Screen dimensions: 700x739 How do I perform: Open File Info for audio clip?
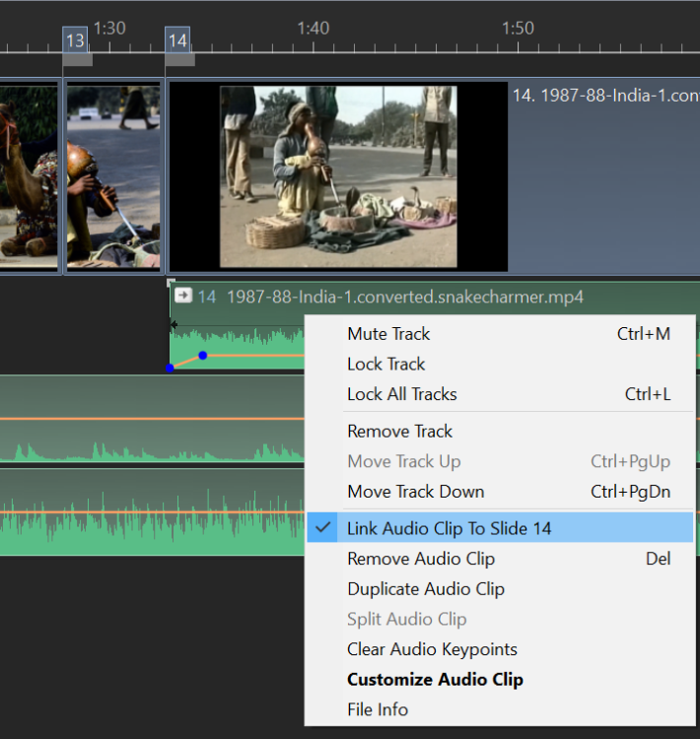pos(377,709)
